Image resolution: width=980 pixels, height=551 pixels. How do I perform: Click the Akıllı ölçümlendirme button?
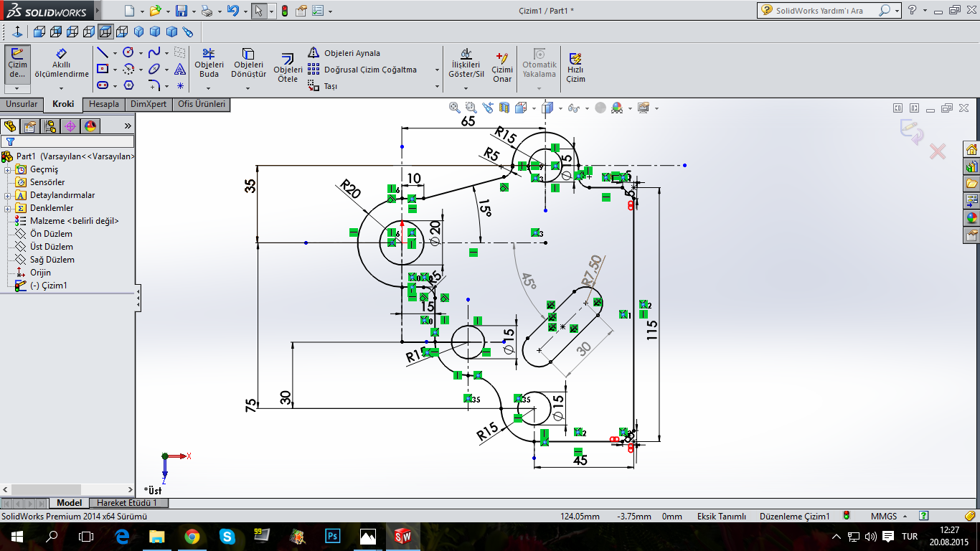[62, 64]
